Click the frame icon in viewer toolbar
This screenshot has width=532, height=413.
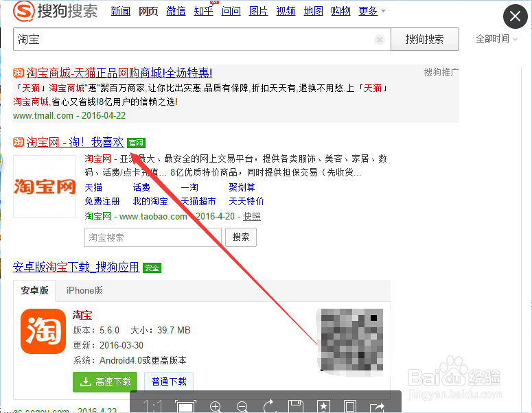pos(350,406)
